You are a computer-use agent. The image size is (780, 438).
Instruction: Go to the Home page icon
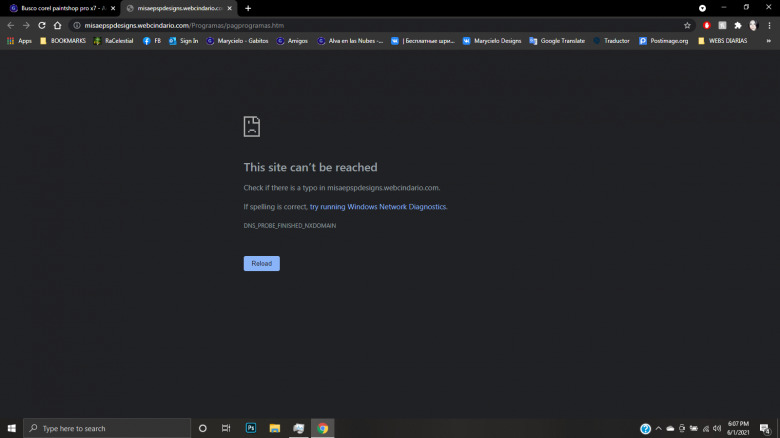pyautogui.click(x=58, y=25)
